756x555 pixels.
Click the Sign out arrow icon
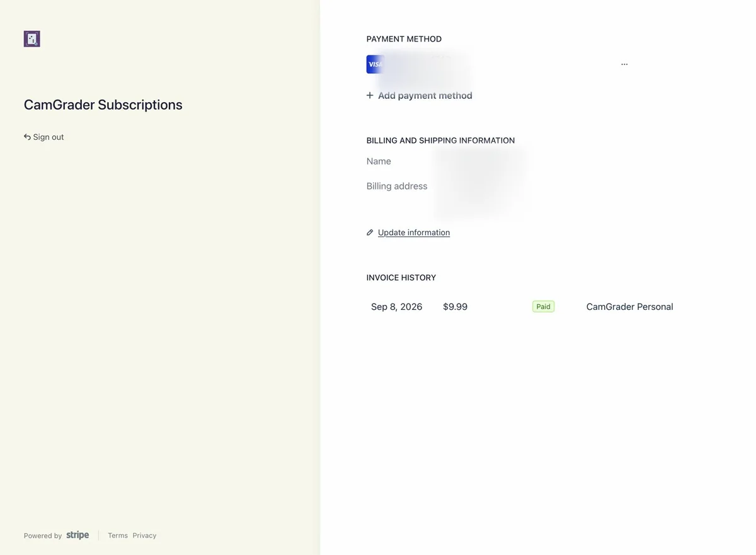click(x=27, y=137)
